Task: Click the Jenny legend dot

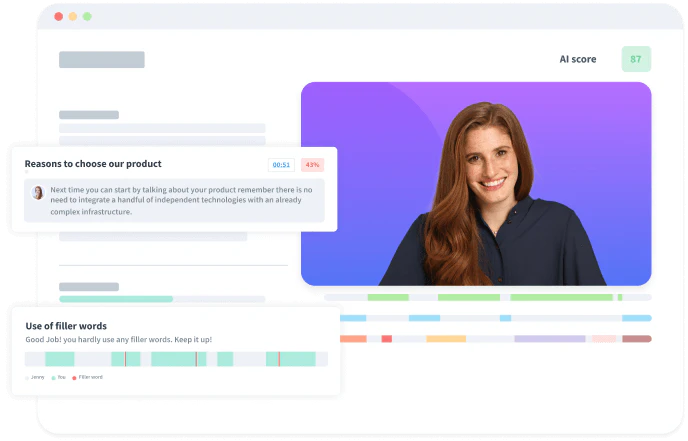Action: 27,377
